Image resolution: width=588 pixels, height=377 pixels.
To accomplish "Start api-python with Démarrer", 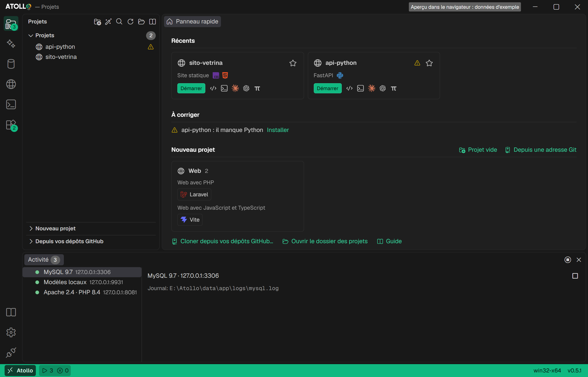I will (x=328, y=88).
